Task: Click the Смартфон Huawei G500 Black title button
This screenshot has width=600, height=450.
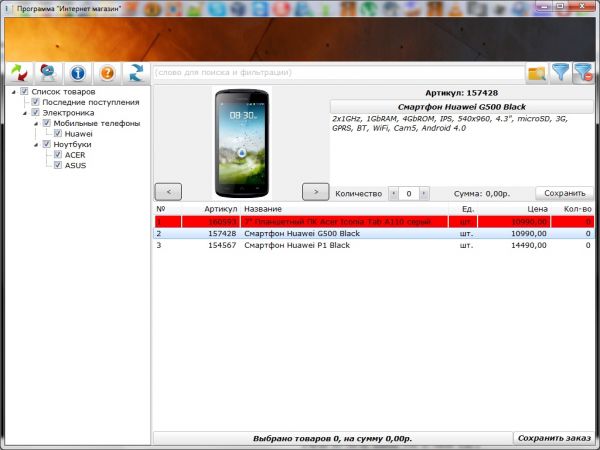Action: (461, 107)
